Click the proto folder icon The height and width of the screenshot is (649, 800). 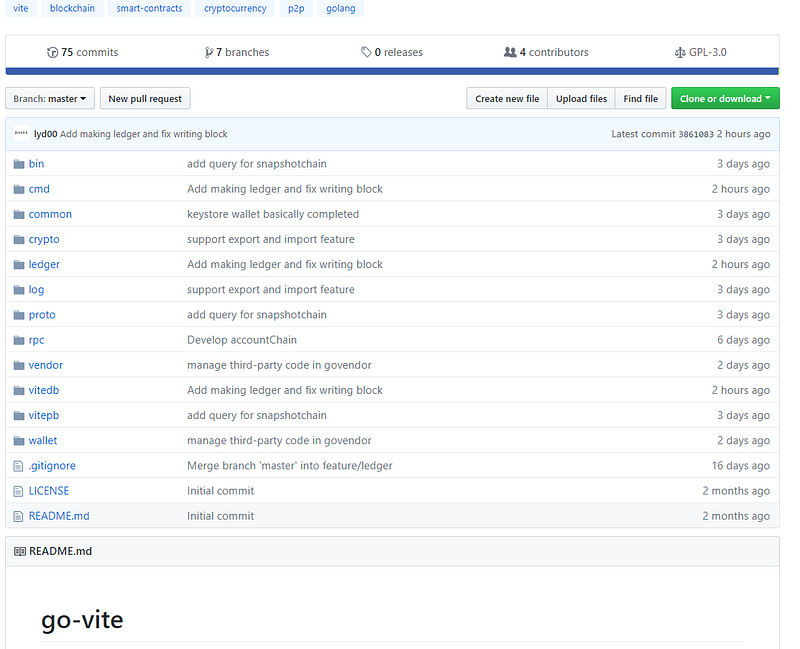[x=19, y=315]
